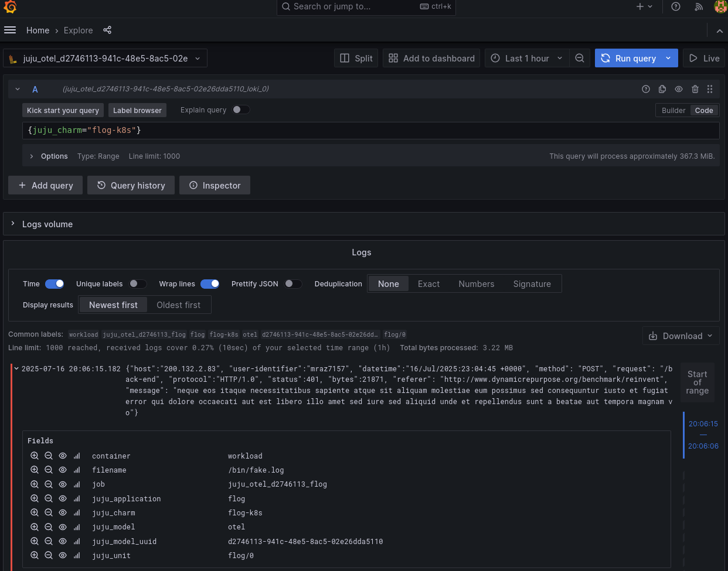728x571 pixels.
Task: Click the zoom out time range icon
Action: coord(579,58)
